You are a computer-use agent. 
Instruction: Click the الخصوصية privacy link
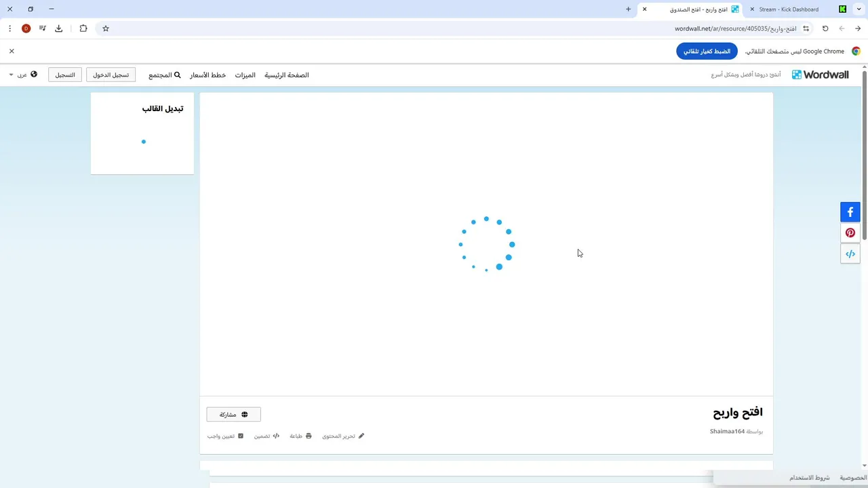pos(853,478)
